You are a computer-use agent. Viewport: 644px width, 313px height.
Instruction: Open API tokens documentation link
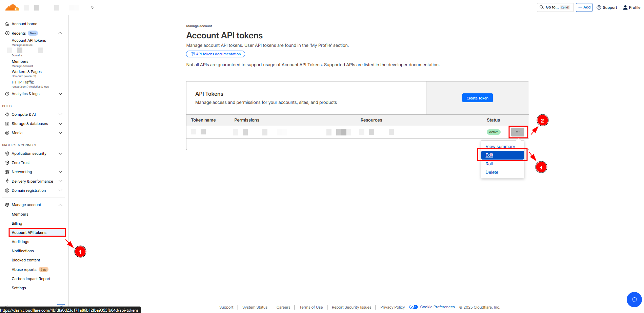pos(216,54)
